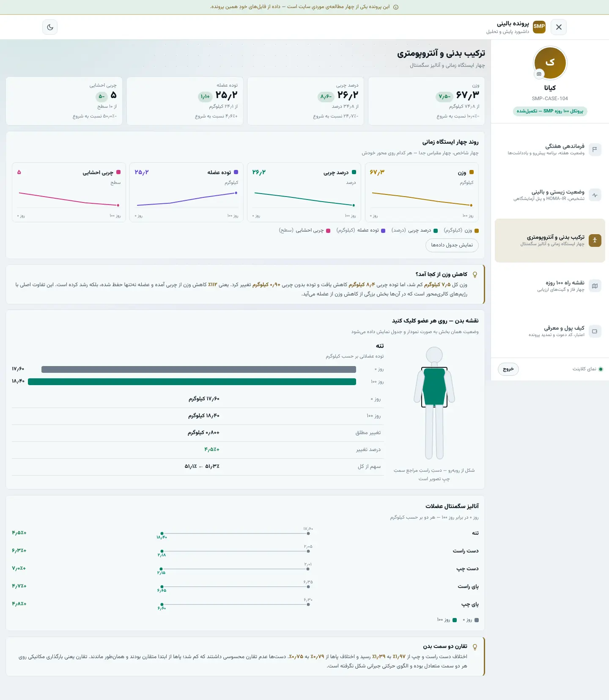
Task: Toggle dark mode with the moon icon
Action: coord(50,27)
